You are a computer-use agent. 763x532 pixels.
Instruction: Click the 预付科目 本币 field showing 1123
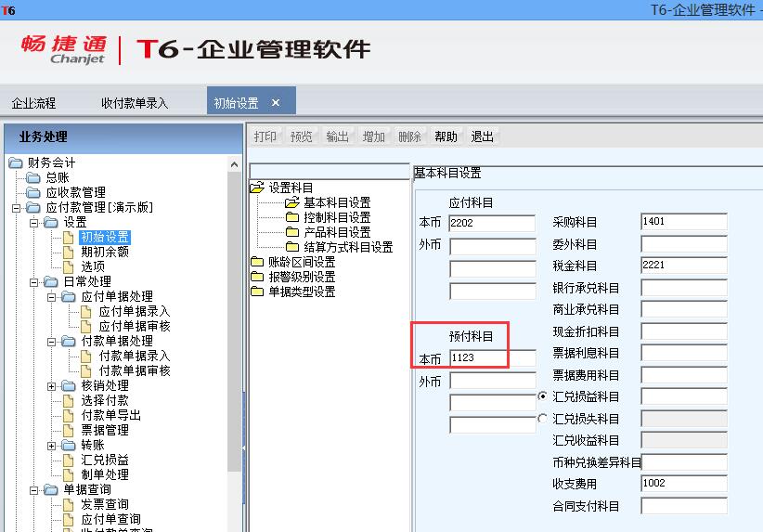[493, 357]
